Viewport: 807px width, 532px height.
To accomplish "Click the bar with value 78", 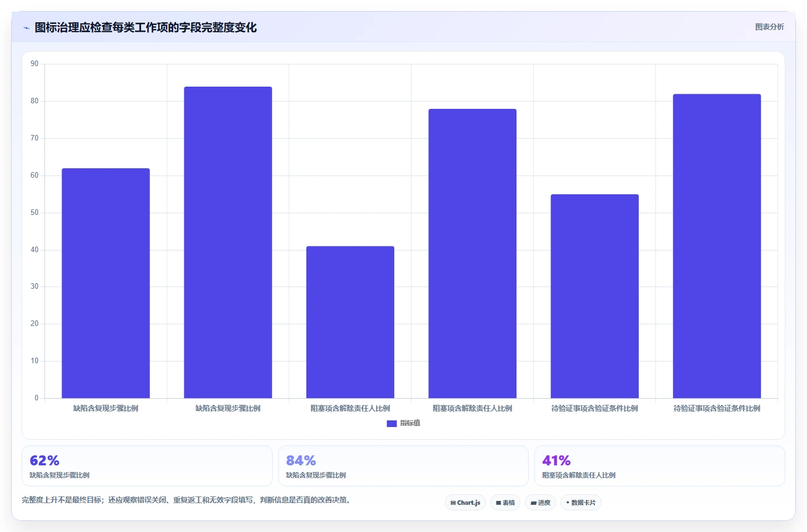I will (472, 253).
